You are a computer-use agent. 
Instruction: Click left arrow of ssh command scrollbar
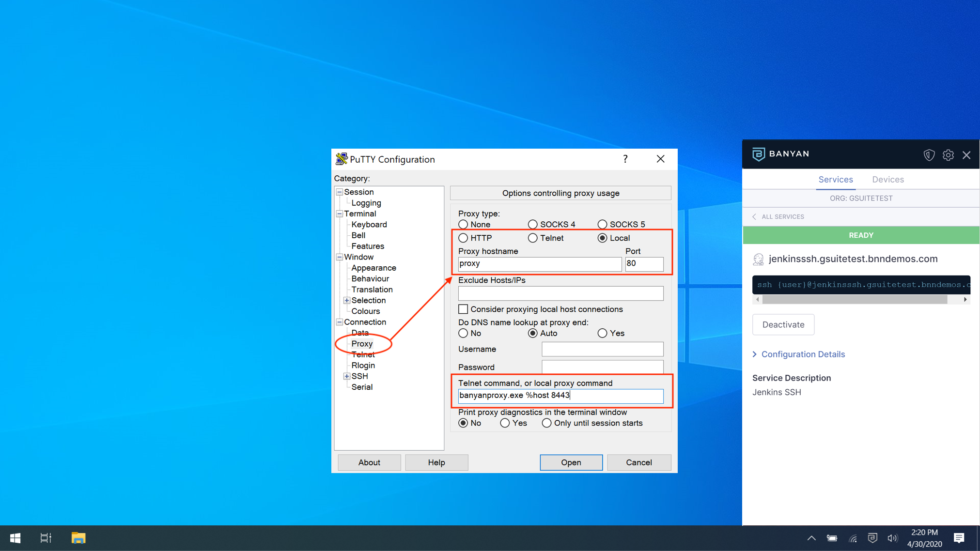(x=757, y=300)
